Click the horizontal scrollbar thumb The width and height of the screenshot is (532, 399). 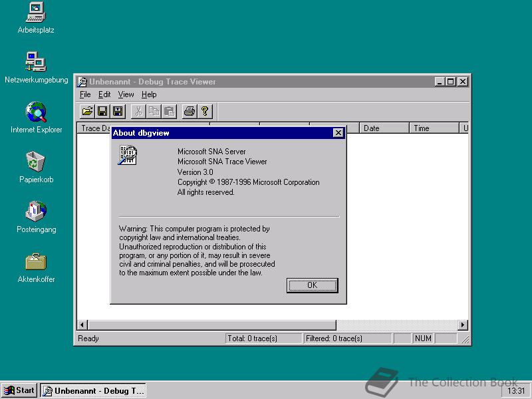click(211, 325)
